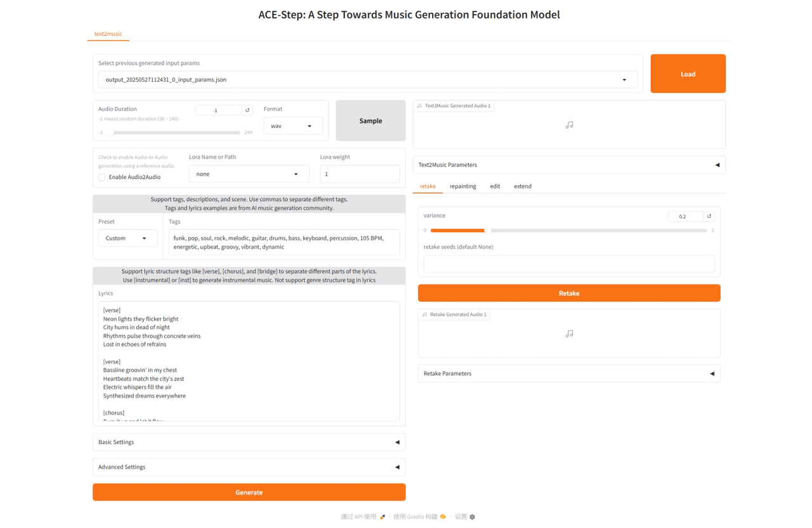Click music note icon in Retake Generated Audio
The height and width of the screenshot is (528, 812).
point(569,333)
